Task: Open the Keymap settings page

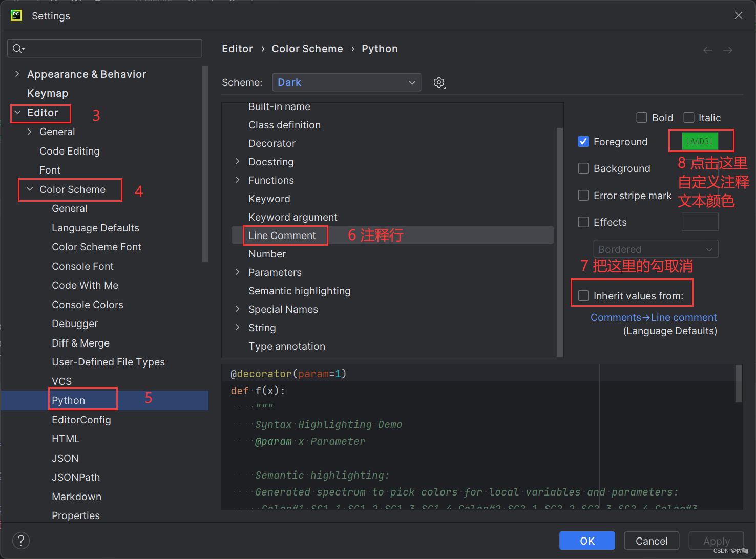Action: click(48, 93)
